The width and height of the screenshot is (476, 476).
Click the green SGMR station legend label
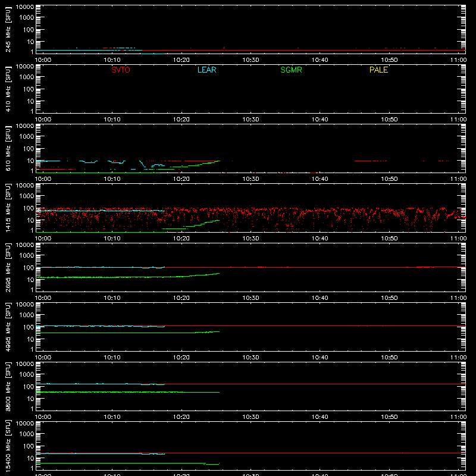coord(291,70)
